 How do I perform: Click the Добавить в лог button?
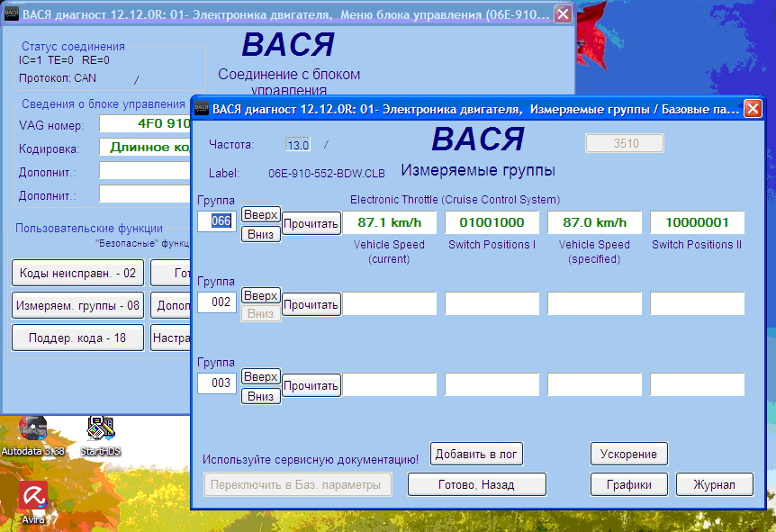[x=476, y=454]
